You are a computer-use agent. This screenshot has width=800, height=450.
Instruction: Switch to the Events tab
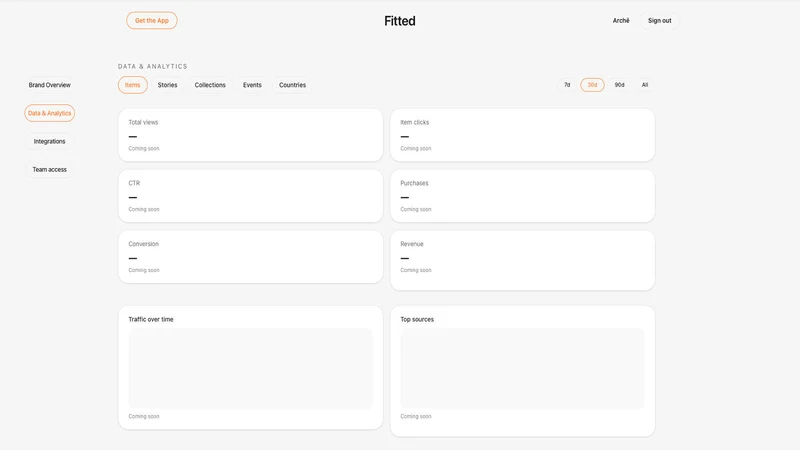pos(252,85)
